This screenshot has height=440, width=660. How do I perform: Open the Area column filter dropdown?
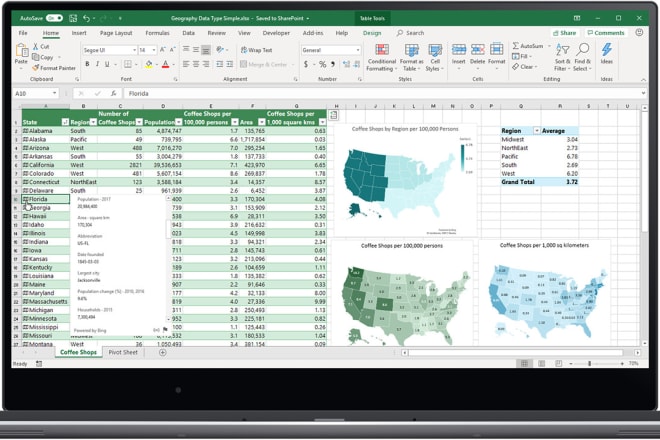[x=261, y=122]
